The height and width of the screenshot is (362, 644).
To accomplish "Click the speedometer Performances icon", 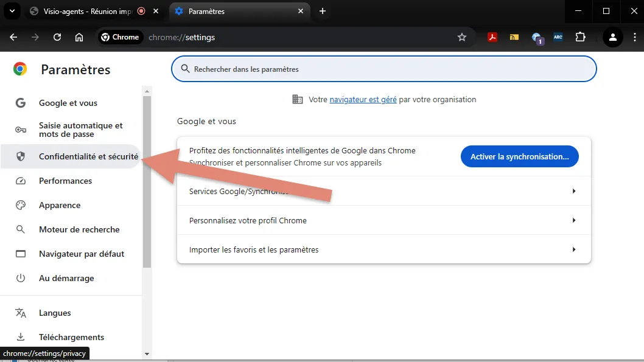I will click(x=21, y=181).
